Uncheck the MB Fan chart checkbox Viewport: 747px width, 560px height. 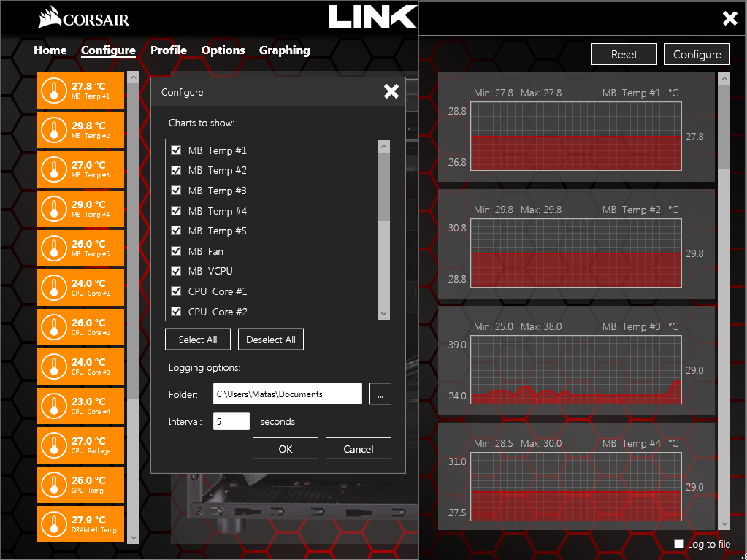pyautogui.click(x=176, y=251)
